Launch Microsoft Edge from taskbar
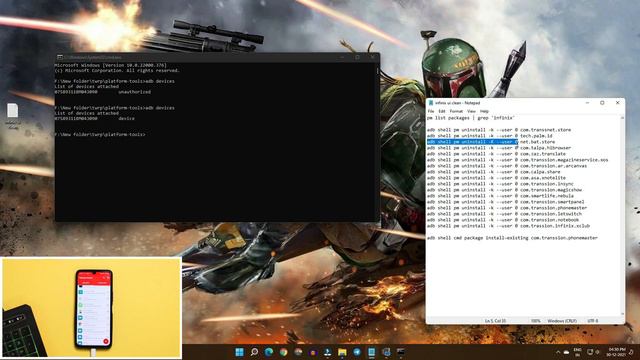The image size is (640, 360). (269, 352)
